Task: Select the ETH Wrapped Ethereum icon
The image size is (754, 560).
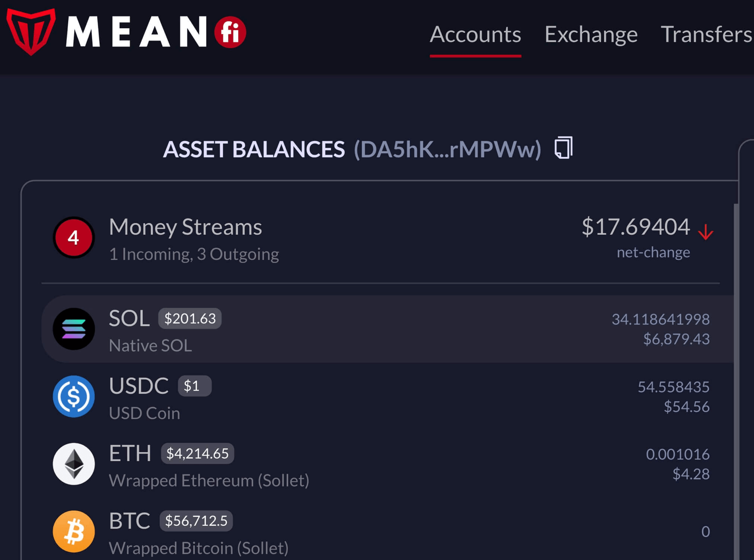Action: 74,464
